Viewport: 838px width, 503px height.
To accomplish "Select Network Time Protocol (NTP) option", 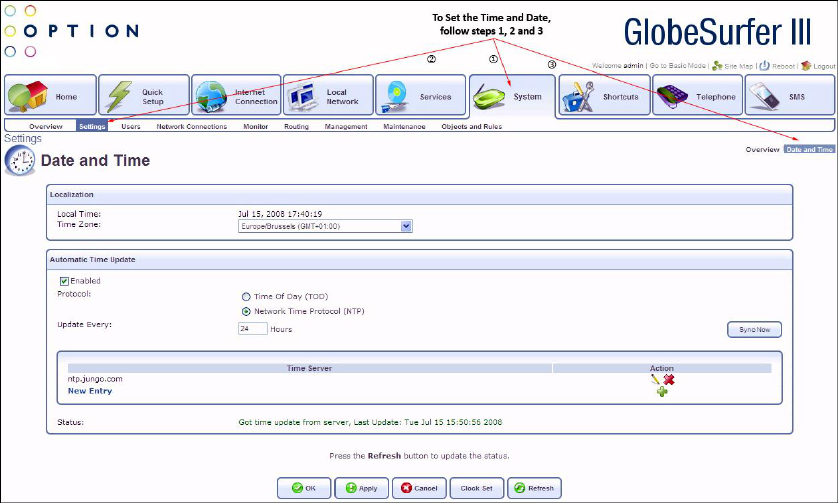I will click(246, 312).
